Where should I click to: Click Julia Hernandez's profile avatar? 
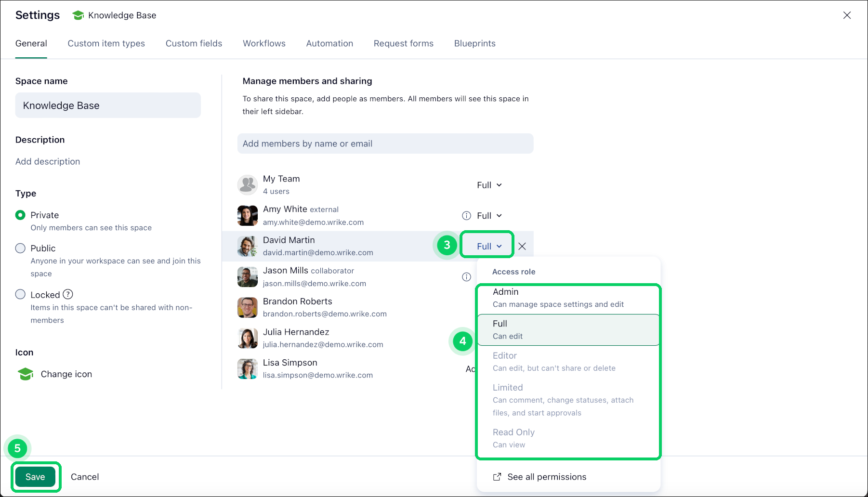coord(247,338)
